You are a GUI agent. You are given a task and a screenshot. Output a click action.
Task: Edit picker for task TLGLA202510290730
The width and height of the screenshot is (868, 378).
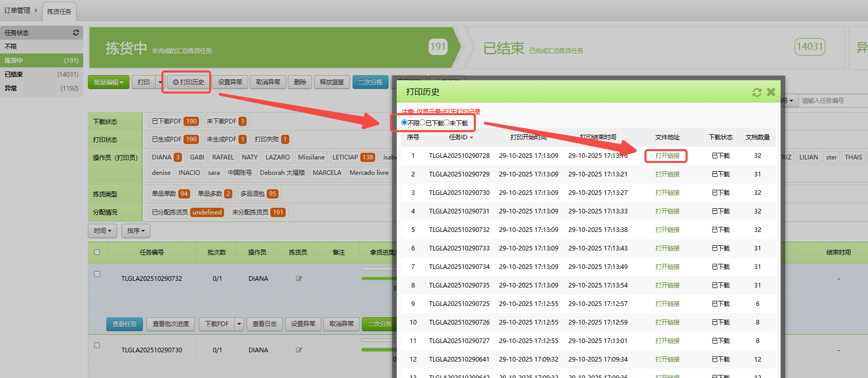pos(299,350)
